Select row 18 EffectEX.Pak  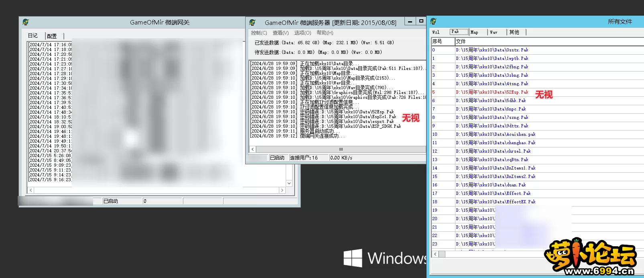[538, 202]
